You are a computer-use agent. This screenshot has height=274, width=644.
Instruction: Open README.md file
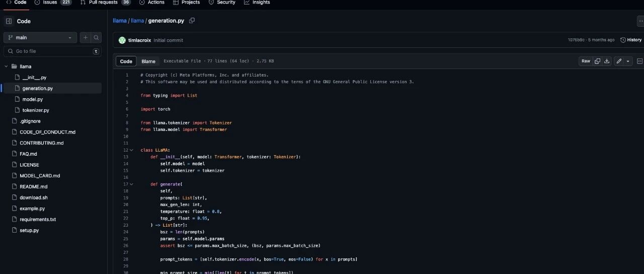[33, 187]
